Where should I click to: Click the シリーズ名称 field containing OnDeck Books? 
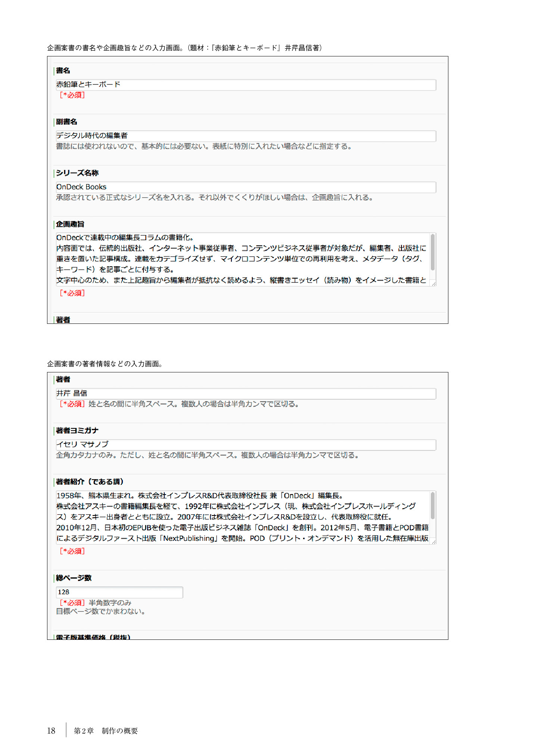click(x=246, y=187)
